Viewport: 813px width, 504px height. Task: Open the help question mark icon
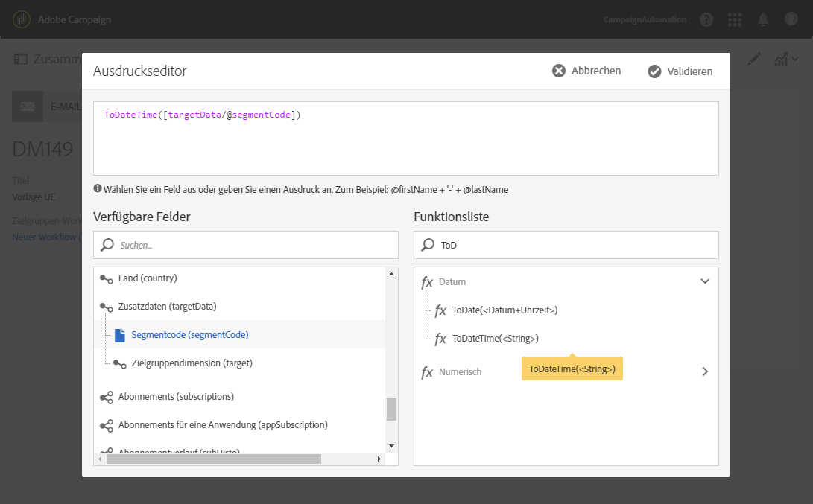pos(706,20)
